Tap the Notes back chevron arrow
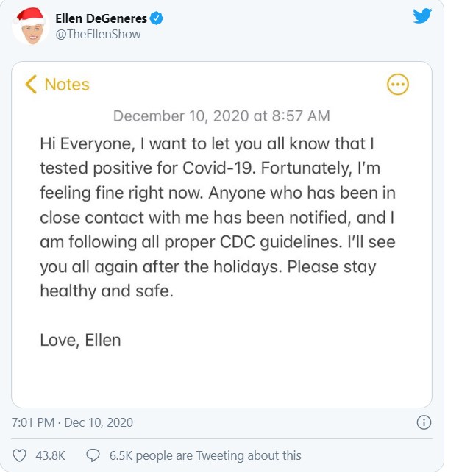 point(30,84)
